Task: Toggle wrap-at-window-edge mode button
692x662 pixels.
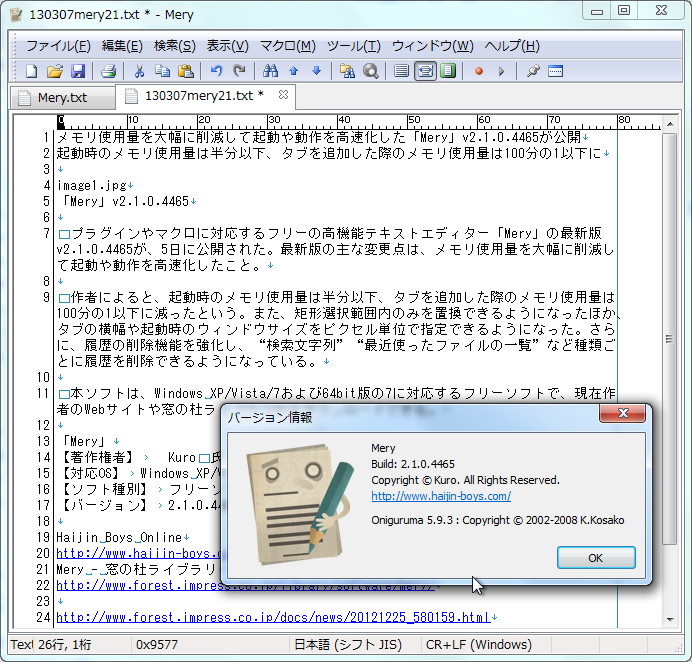Action: [425, 71]
